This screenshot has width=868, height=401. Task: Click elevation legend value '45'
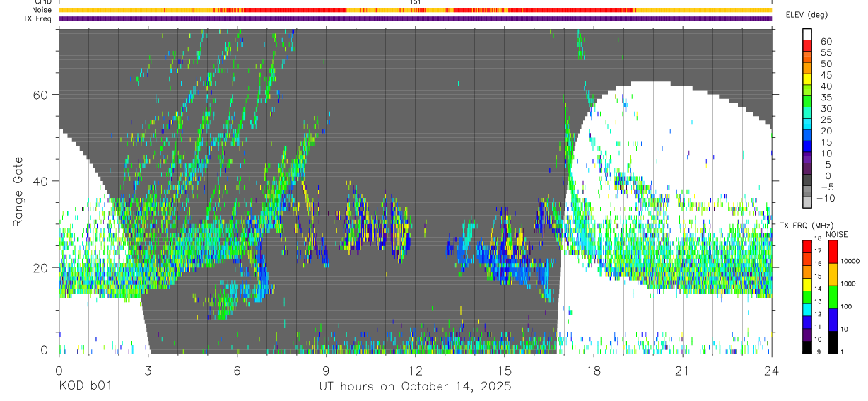coord(825,75)
